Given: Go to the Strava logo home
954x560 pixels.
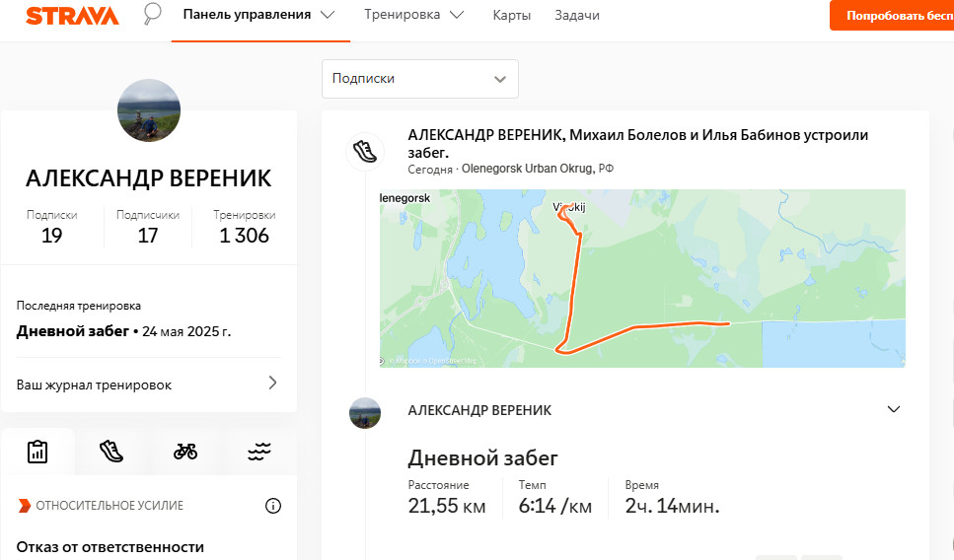Looking at the screenshot, I should (x=72, y=15).
